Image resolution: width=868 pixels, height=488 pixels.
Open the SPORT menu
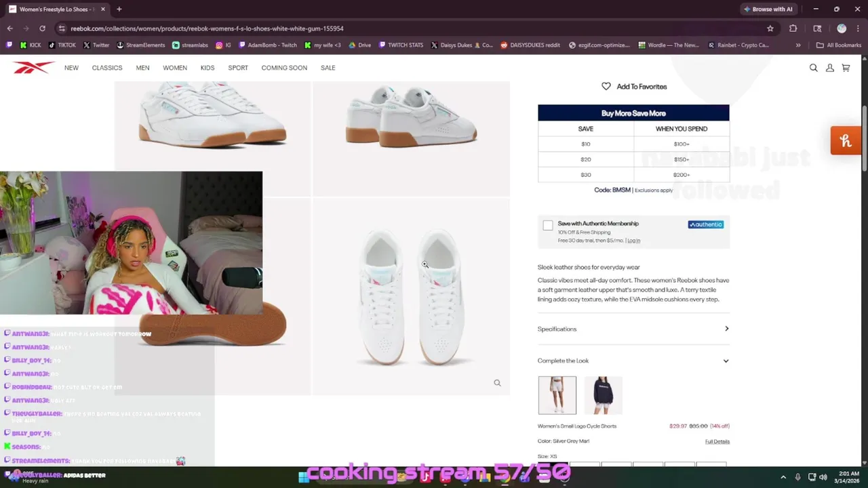[x=238, y=68]
